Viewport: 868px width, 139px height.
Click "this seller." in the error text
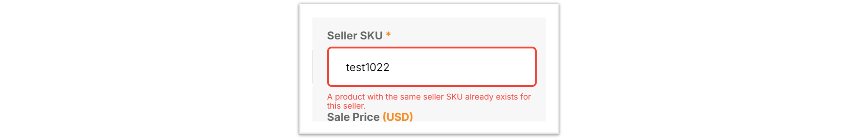click(346, 106)
